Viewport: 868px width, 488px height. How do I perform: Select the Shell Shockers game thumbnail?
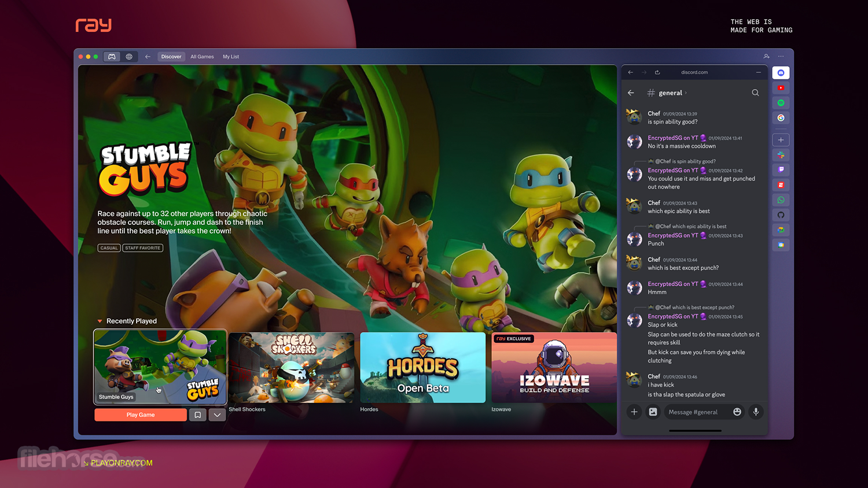(x=292, y=368)
